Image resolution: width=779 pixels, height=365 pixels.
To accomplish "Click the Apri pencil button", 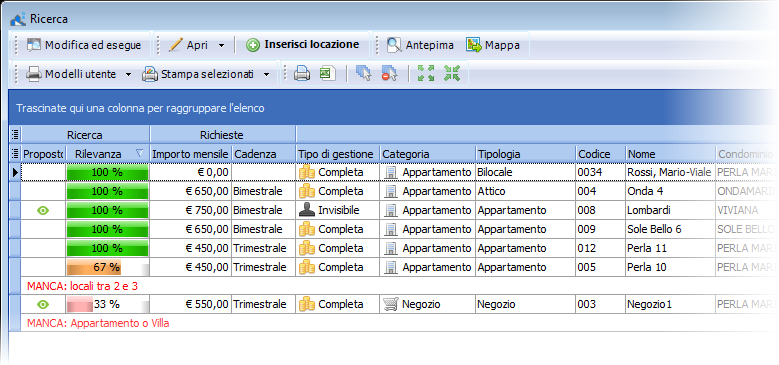I will (x=188, y=45).
